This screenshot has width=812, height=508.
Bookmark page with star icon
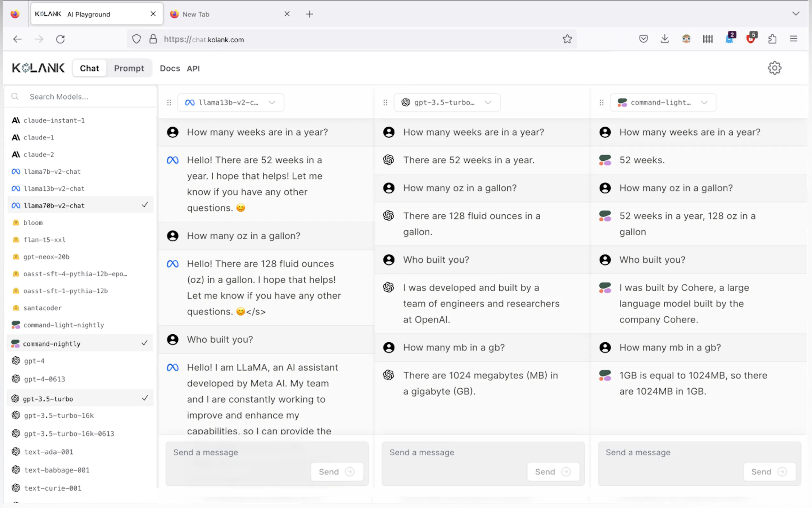coord(567,39)
